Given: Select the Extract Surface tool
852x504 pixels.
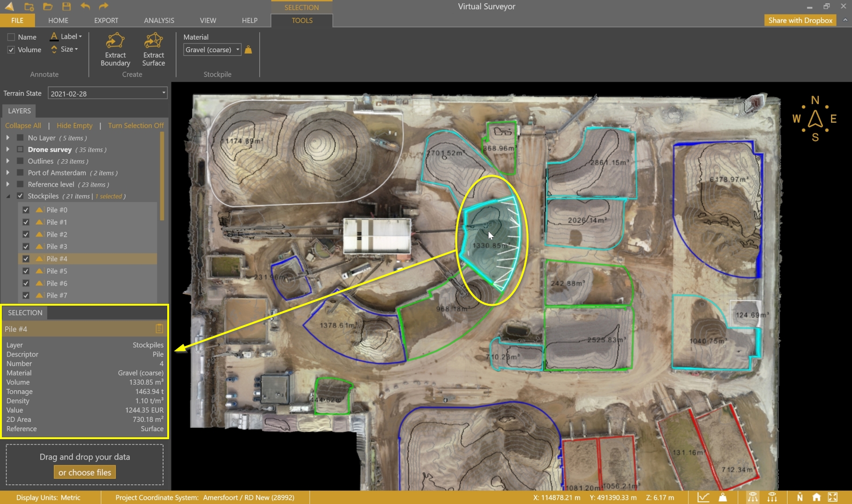Looking at the screenshot, I should point(153,49).
